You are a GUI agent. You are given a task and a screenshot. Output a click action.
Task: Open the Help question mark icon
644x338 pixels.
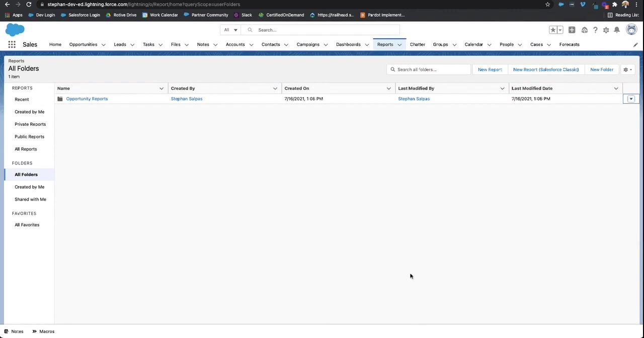(595, 30)
